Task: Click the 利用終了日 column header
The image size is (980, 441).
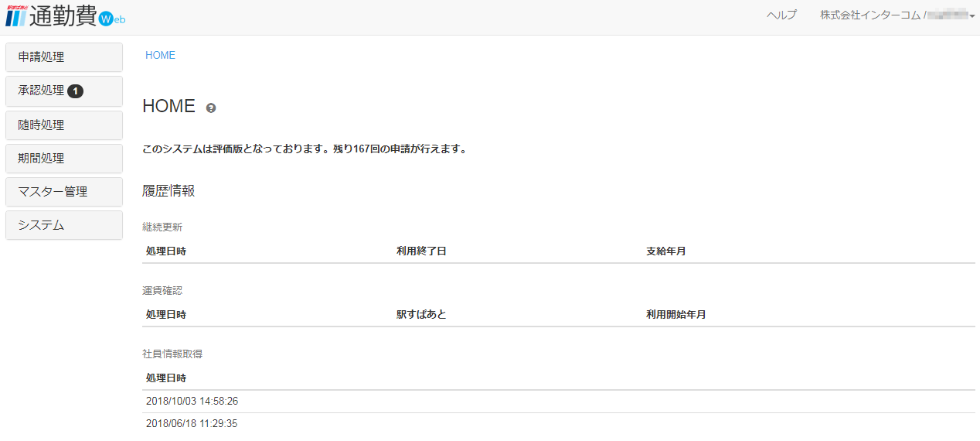Action: [x=421, y=251]
